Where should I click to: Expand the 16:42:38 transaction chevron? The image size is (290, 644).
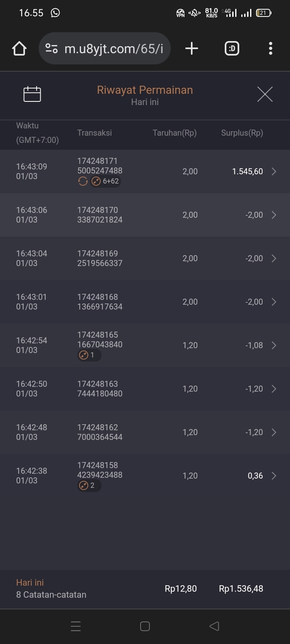tap(274, 476)
